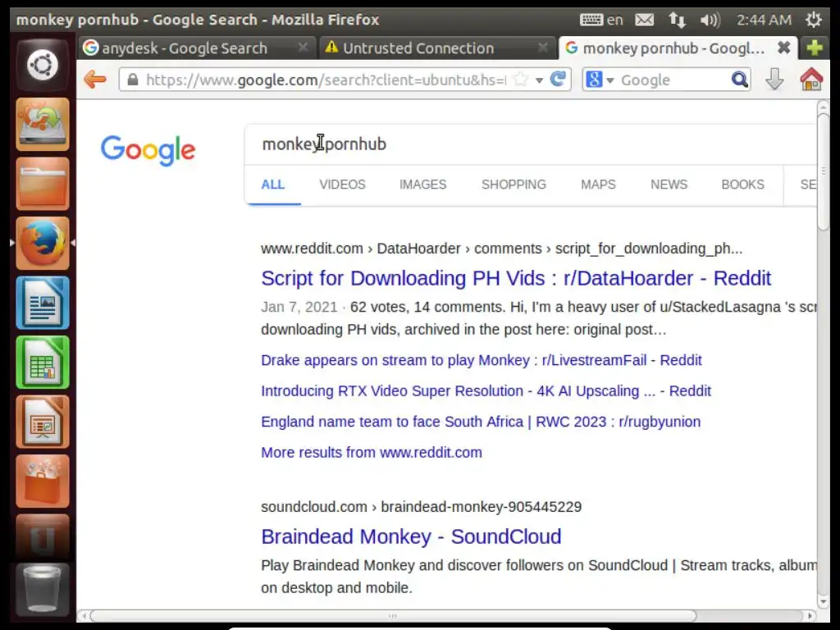Switch to MAPS results
The image size is (840, 630).
click(x=598, y=185)
